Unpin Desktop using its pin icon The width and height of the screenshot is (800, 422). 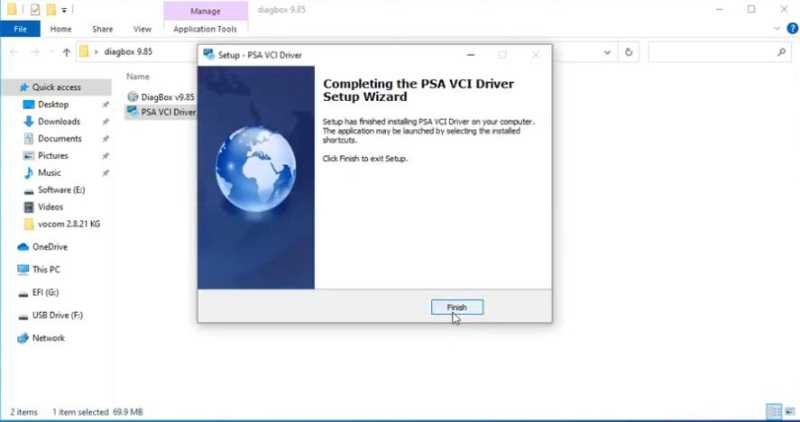tap(105, 105)
